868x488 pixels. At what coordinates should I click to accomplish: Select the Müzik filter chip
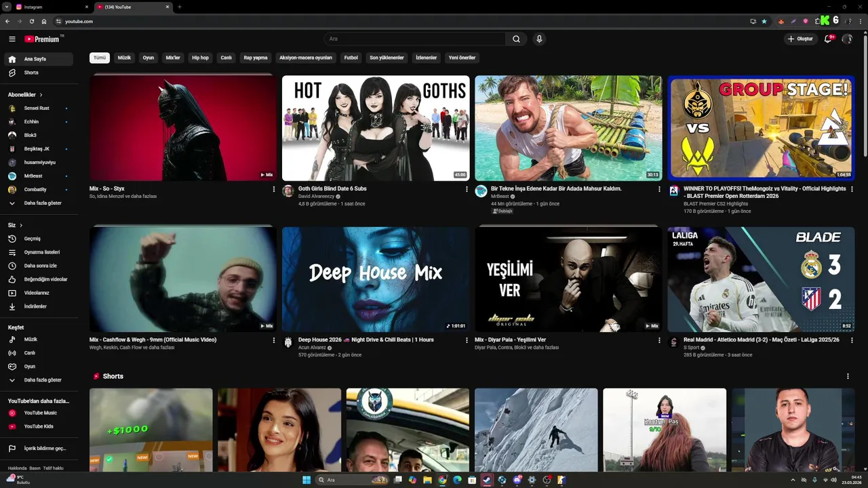click(x=124, y=58)
